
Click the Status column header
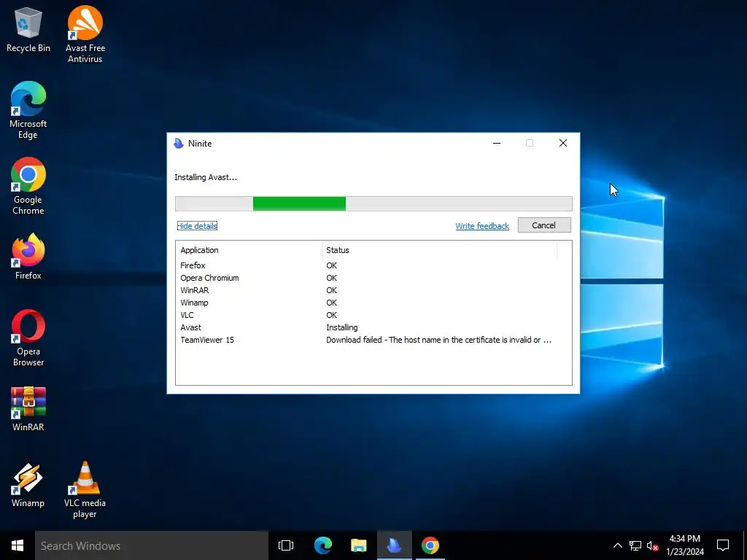[439, 250]
